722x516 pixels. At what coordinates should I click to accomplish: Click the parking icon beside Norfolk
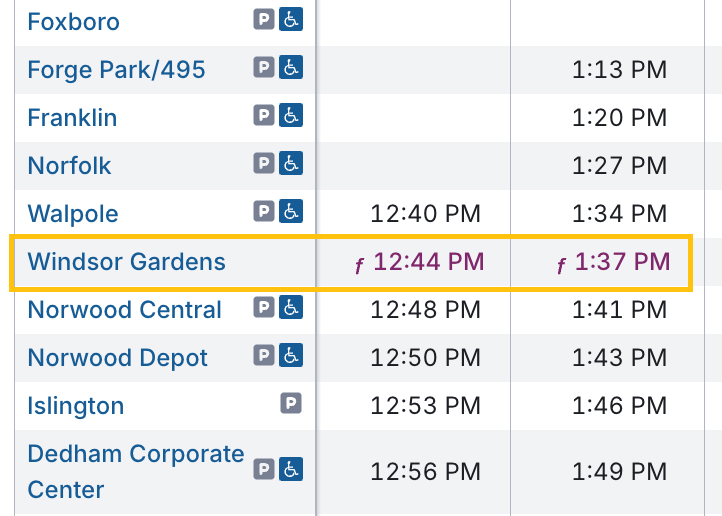(x=264, y=164)
